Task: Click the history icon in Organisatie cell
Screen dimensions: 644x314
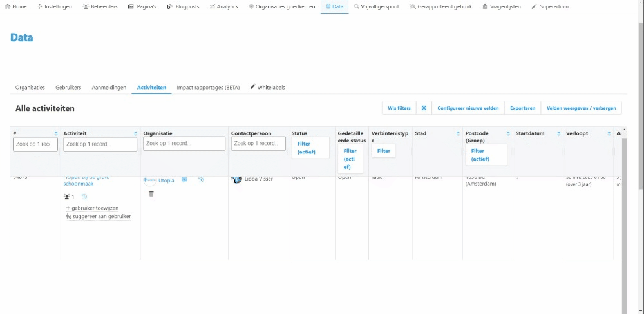Action: click(x=201, y=180)
